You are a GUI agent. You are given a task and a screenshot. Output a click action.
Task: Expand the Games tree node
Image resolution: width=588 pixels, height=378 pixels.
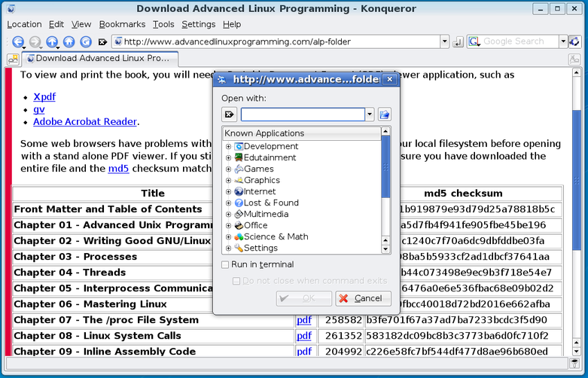tap(228, 169)
